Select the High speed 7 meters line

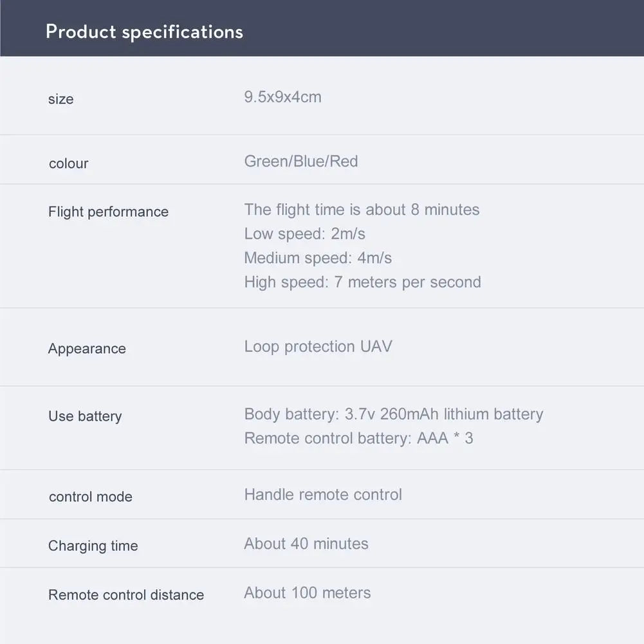[362, 282]
